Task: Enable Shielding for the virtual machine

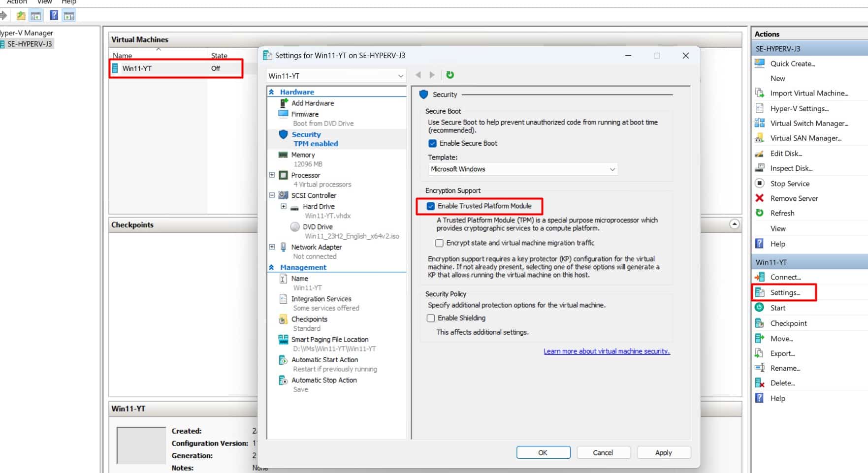Action: [x=431, y=318]
